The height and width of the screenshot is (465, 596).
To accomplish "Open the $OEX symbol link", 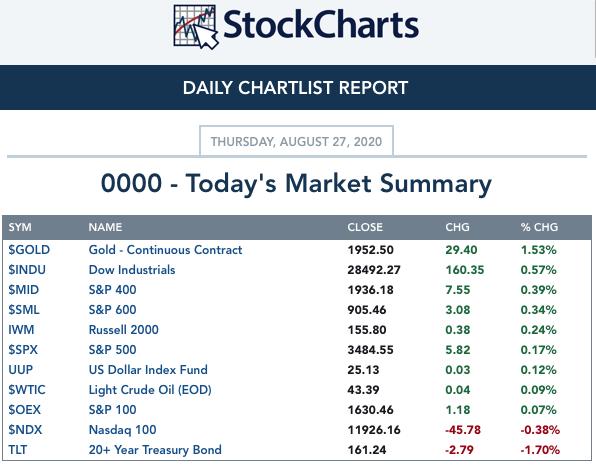I will 24,410.
